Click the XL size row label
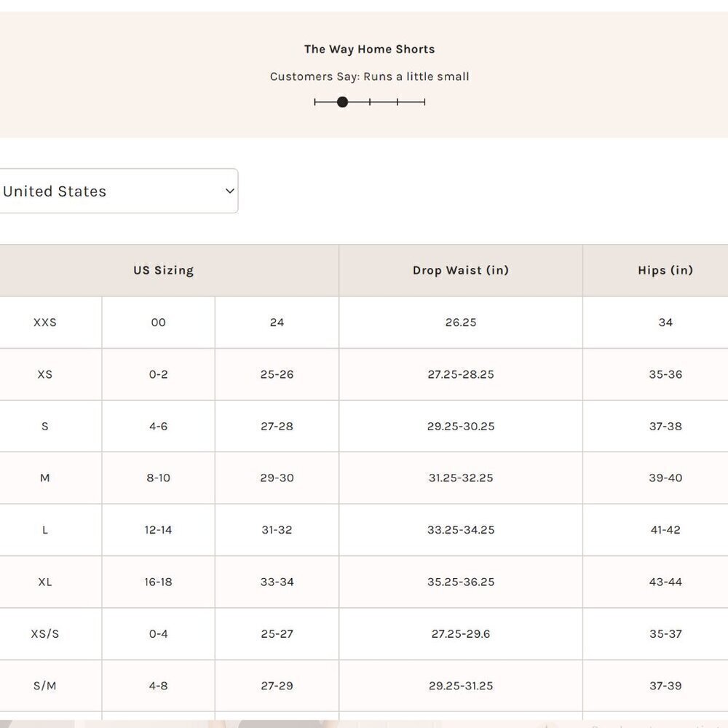The width and height of the screenshot is (728, 728). pyautogui.click(x=44, y=582)
